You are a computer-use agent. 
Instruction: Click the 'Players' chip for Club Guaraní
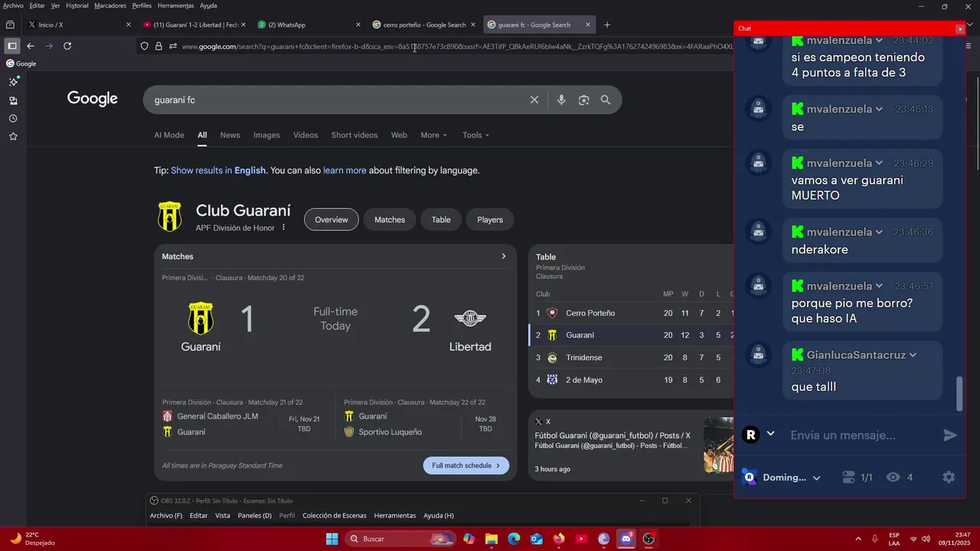pos(490,220)
